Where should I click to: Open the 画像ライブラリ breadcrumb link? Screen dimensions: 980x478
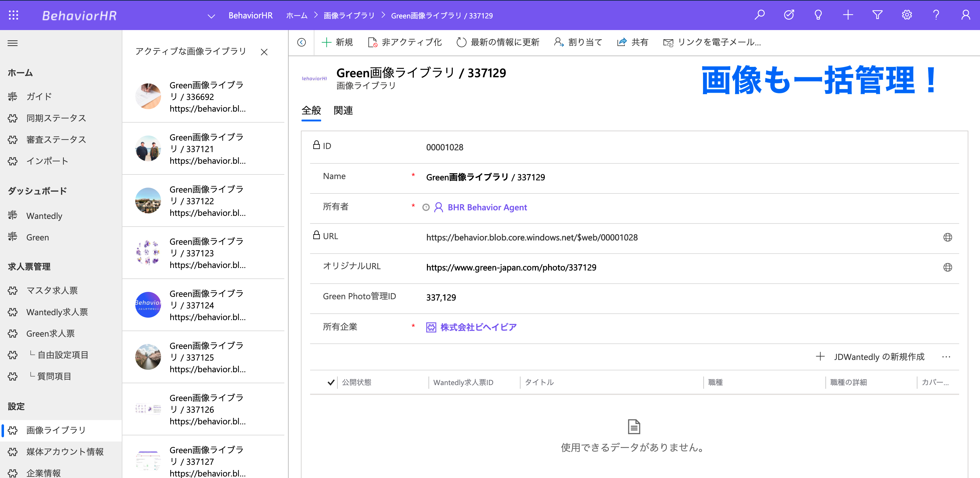[x=349, y=16]
